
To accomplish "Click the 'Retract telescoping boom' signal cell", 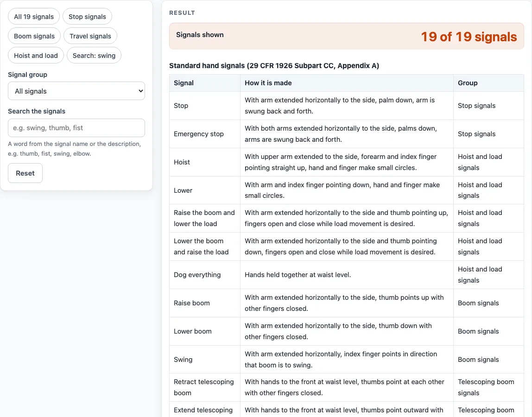I will (x=205, y=387).
